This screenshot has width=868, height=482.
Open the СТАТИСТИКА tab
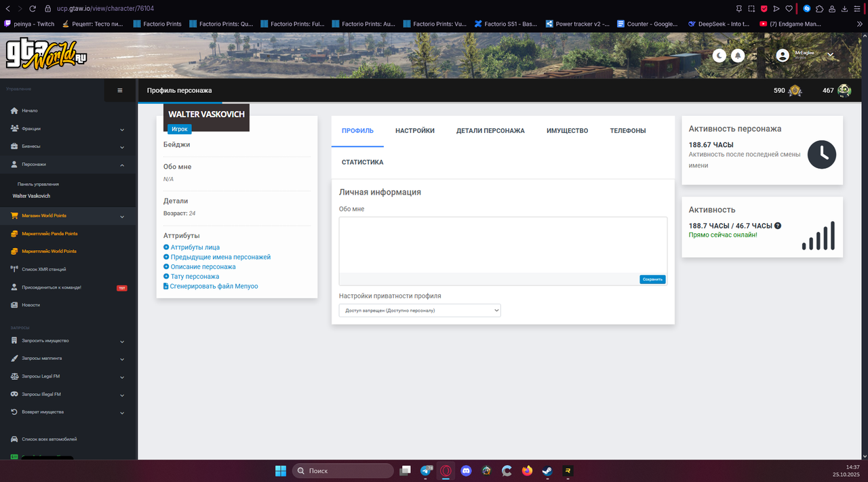click(362, 163)
